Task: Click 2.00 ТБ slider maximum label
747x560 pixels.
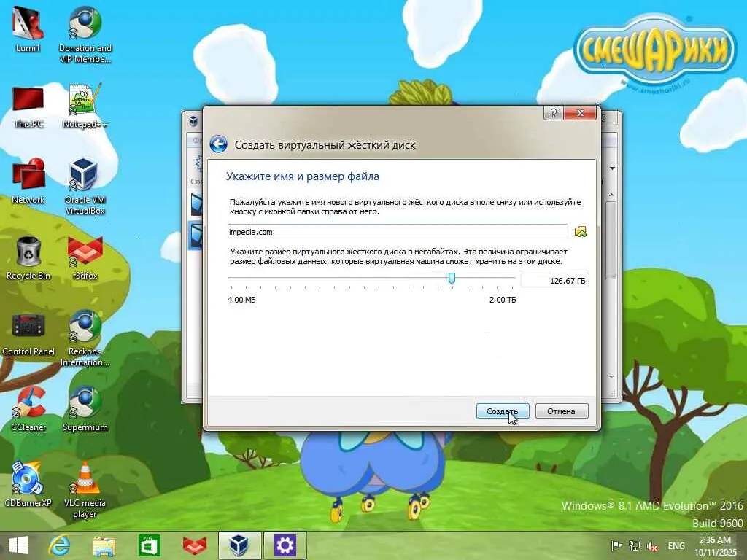Action: [x=503, y=300]
